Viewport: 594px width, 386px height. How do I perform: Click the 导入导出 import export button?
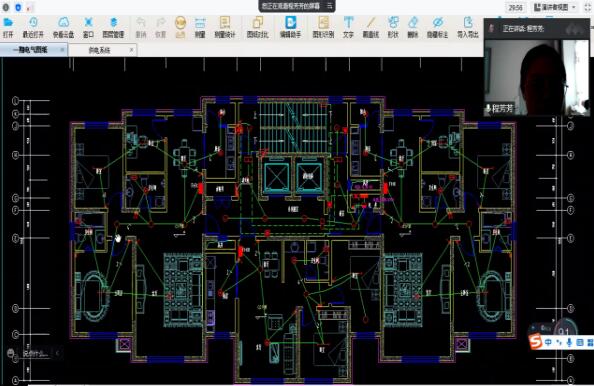pos(467,27)
